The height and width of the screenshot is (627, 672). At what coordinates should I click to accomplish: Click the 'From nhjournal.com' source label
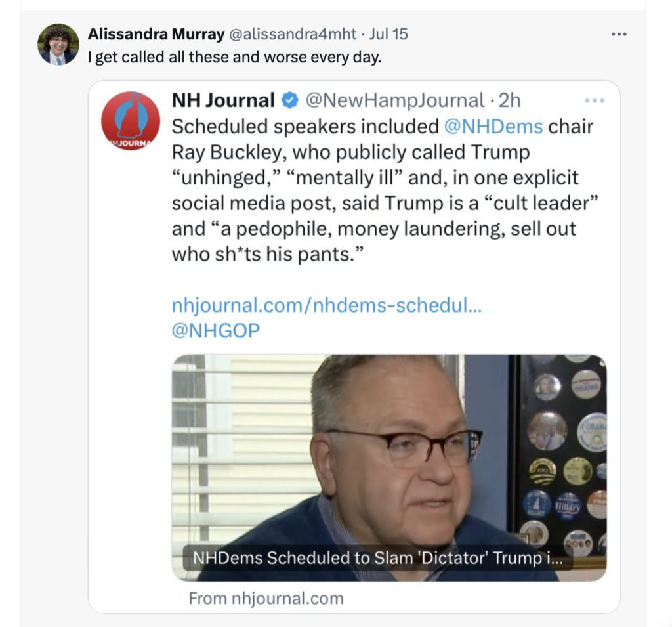tap(266, 598)
